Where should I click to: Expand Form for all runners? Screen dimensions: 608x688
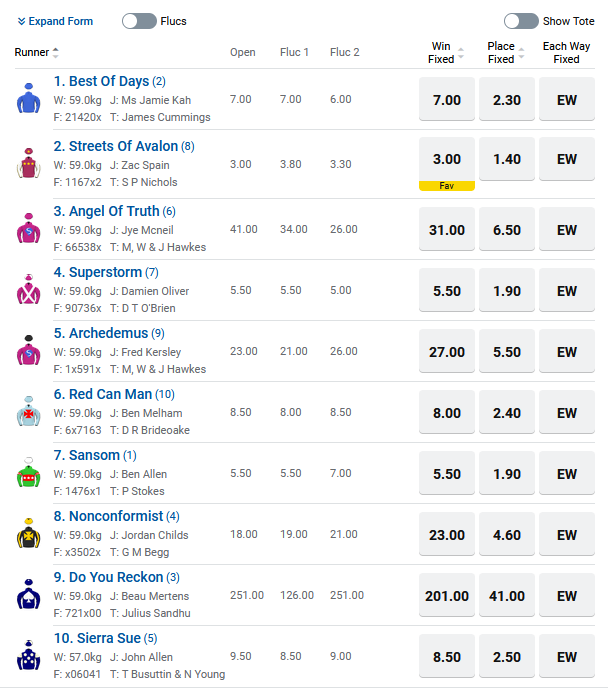[55, 21]
